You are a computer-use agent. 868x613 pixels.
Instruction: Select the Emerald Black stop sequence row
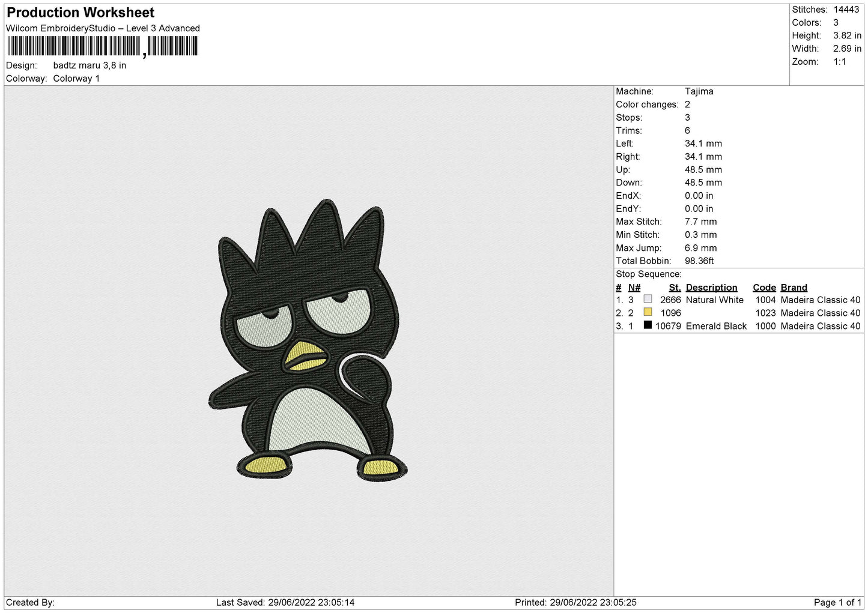pos(738,326)
